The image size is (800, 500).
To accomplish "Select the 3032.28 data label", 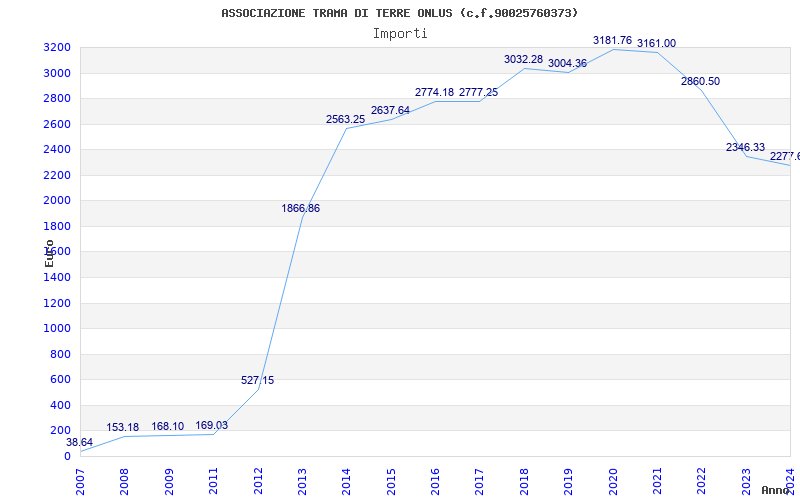I will coord(523,59).
